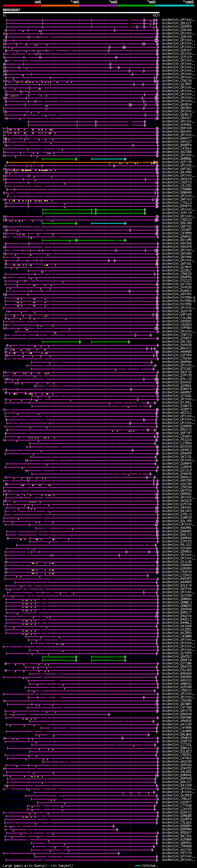This screenshot has width=197, height=868.
Task: Click the UniRef100_O94317 label
Action: [177, 118]
